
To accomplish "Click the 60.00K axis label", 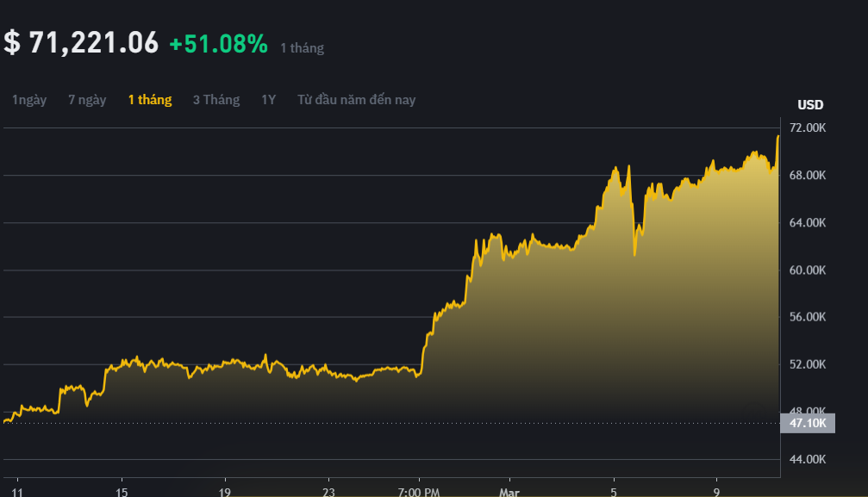I will tap(808, 270).
